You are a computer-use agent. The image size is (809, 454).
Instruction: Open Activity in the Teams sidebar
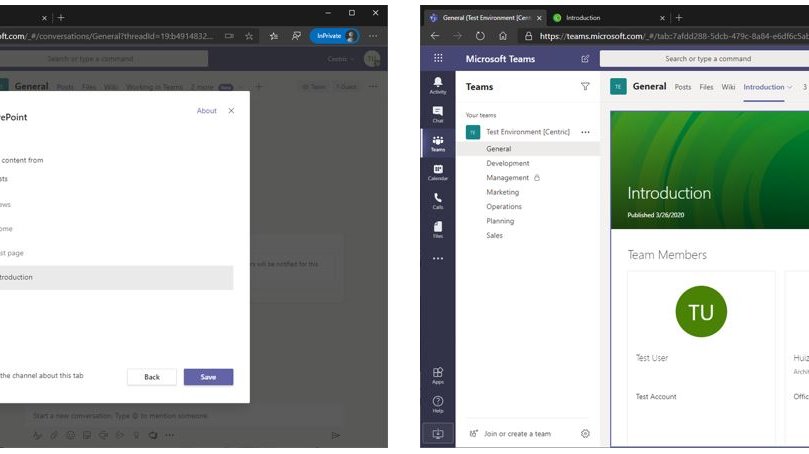pos(438,85)
